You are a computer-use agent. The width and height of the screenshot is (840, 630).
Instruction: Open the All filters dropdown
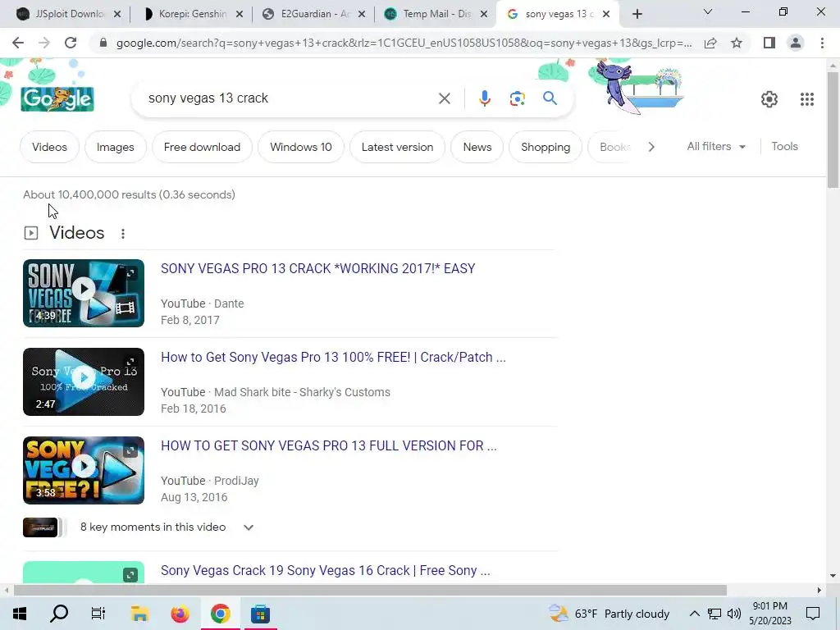coord(715,146)
